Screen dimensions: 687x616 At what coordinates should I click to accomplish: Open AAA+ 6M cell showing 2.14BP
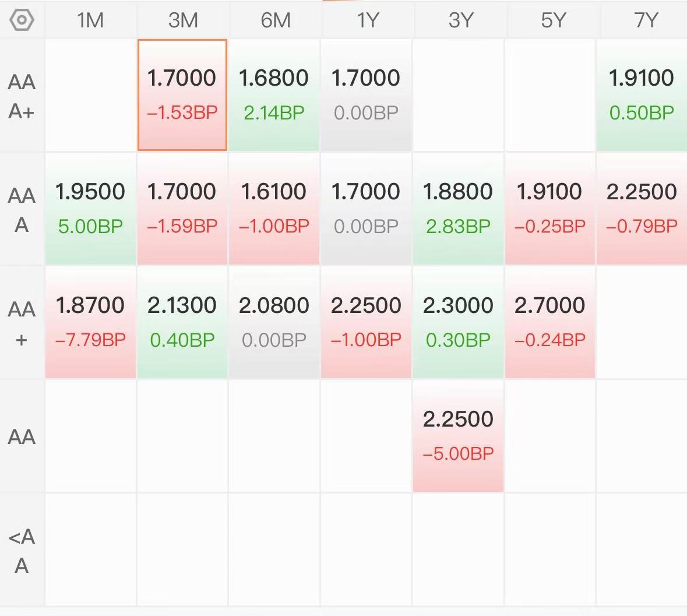point(274,95)
